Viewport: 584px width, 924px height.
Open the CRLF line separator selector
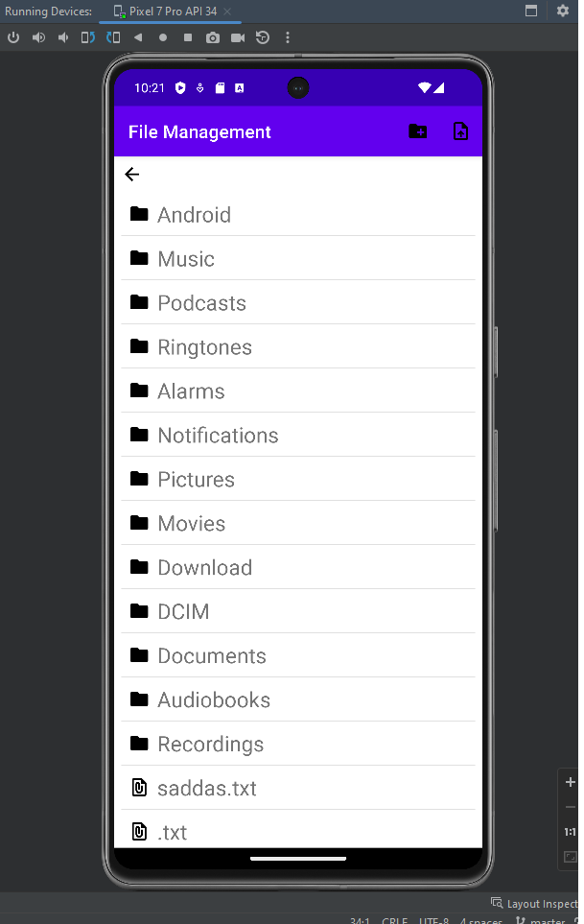pyautogui.click(x=393, y=919)
